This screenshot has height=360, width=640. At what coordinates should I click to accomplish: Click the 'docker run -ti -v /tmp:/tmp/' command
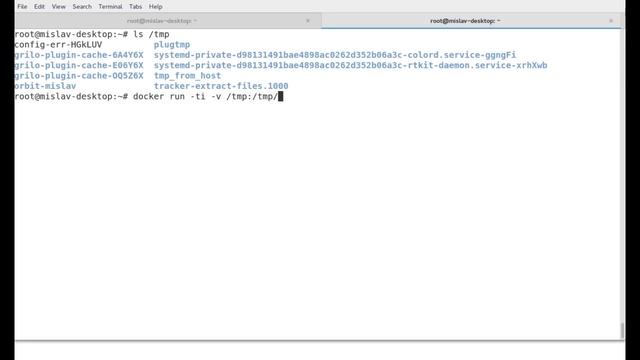coord(205,97)
